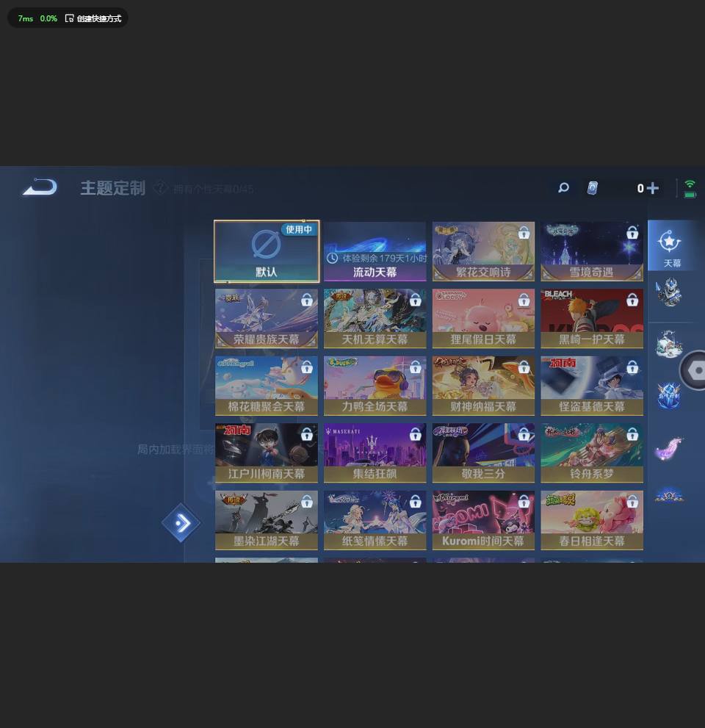The height and width of the screenshot is (728, 705).
Task: Select the 黑崎一护天幕 card
Action: [592, 319]
